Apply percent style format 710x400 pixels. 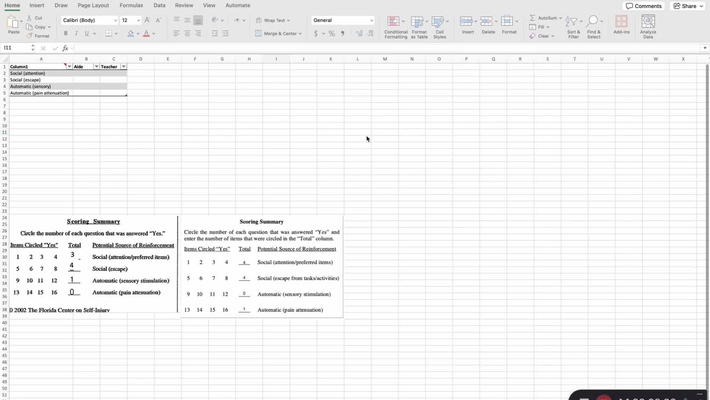[x=332, y=34]
